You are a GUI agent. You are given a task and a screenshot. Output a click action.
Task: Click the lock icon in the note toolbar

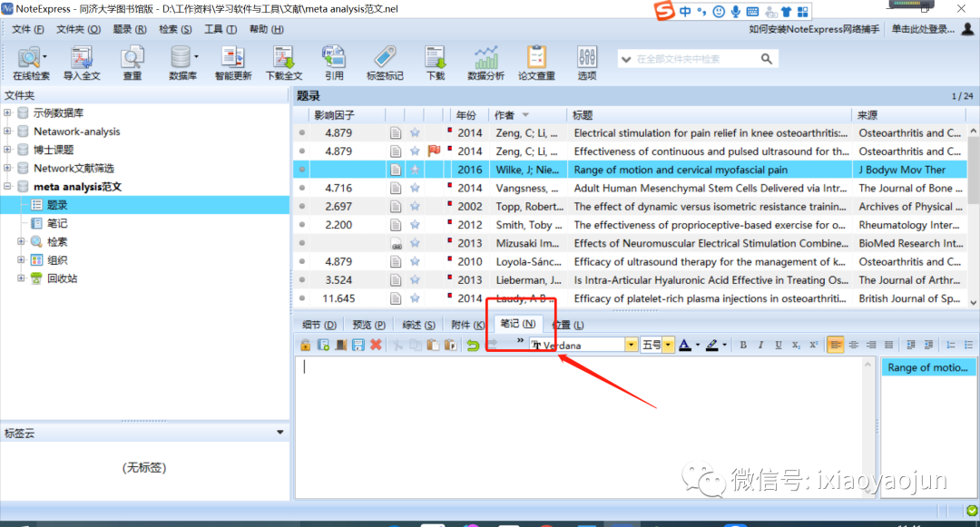coord(305,345)
